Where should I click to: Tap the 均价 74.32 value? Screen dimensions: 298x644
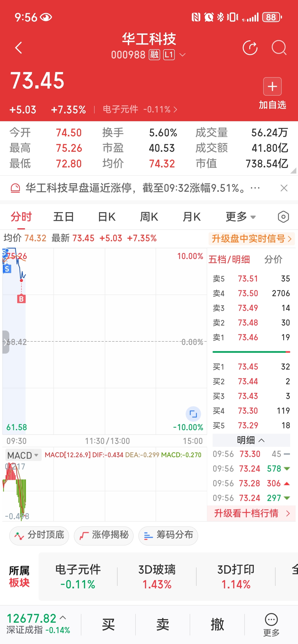[x=162, y=164]
